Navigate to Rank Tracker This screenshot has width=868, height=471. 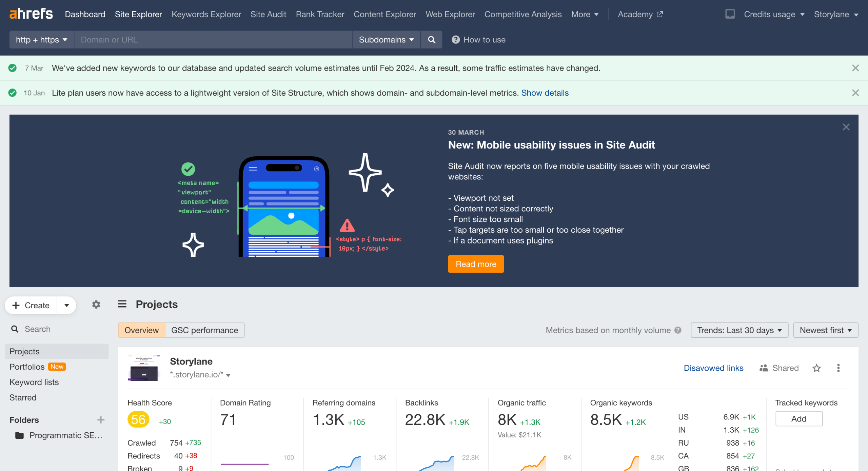coord(320,14)
